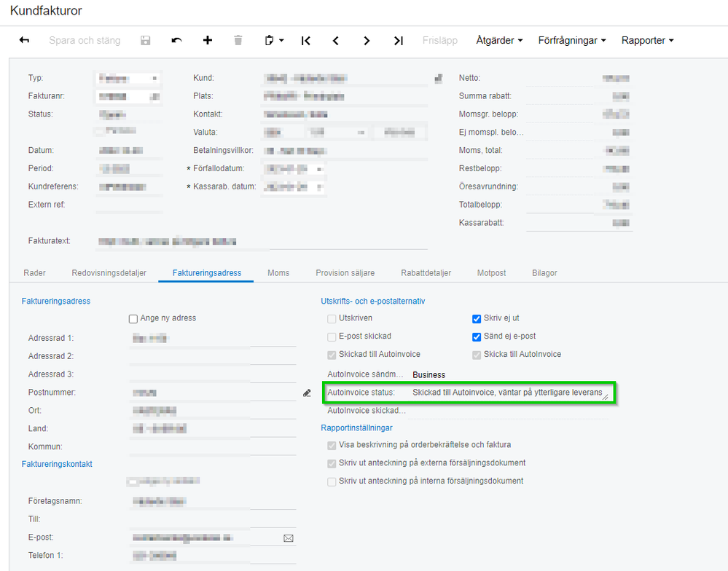Open the Motpost tab

pos(491,272)
